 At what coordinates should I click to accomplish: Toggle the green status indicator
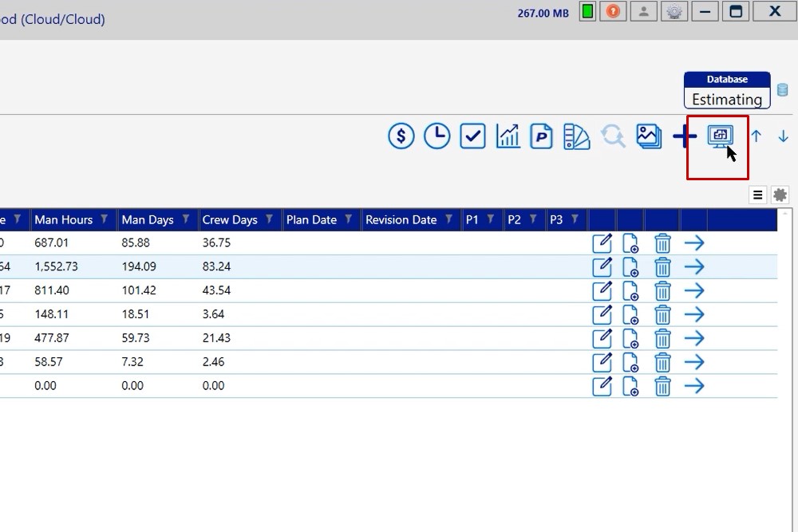(x=587, y=12)
